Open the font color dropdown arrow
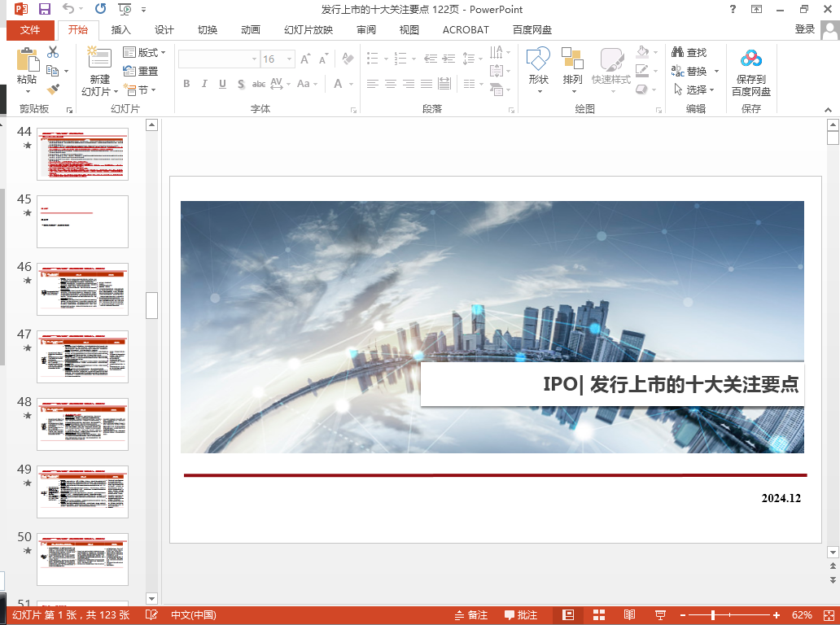This screenshot has width=840, height=625. click(x=352, y=84)
